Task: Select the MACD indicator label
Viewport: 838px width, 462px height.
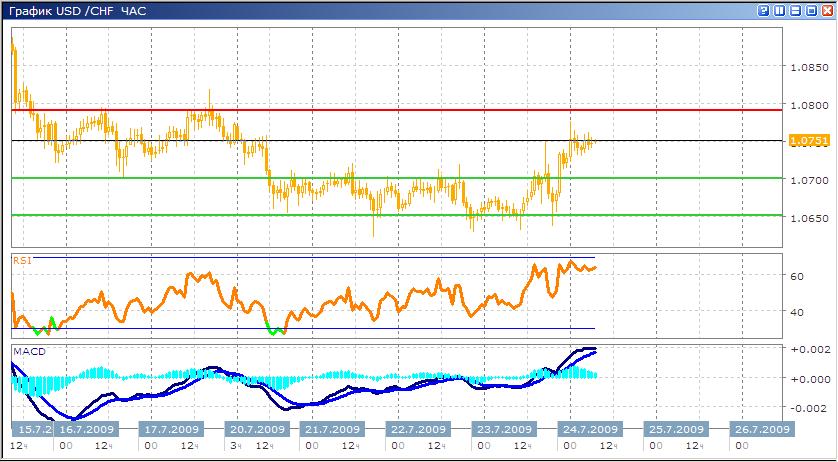Action: (26, 351)
